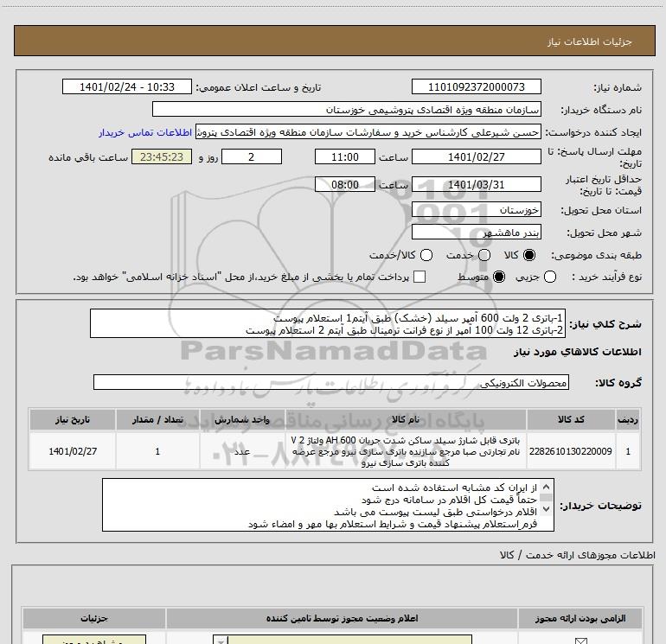Select the جزیی purchase type radio
The height and width of the screenshot is (644, 666).
[x=550, y=277]
